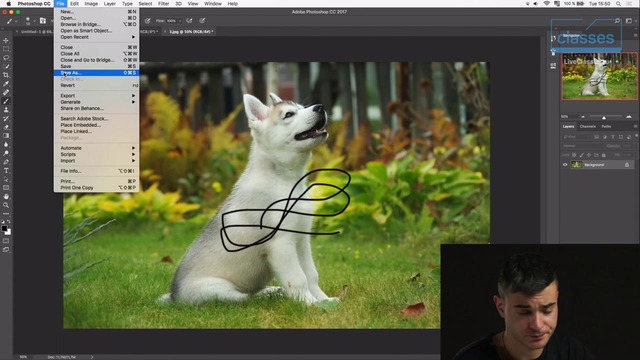Toggle lock all padlock icon
This screenshot has width=640, height=360.
click(604, 155)
